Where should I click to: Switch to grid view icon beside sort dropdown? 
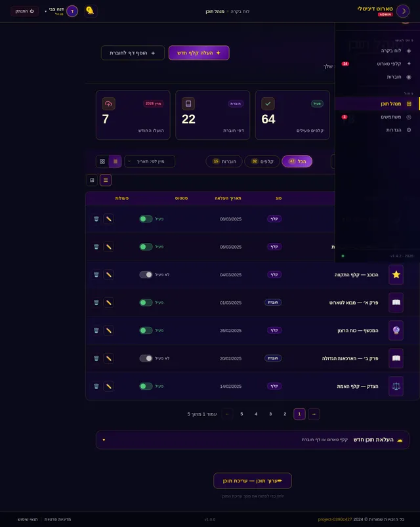tap(102, 161)
